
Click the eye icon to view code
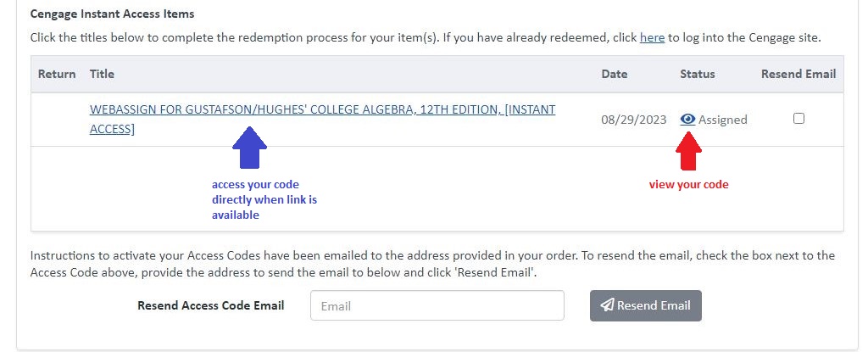tap(688, 120)
